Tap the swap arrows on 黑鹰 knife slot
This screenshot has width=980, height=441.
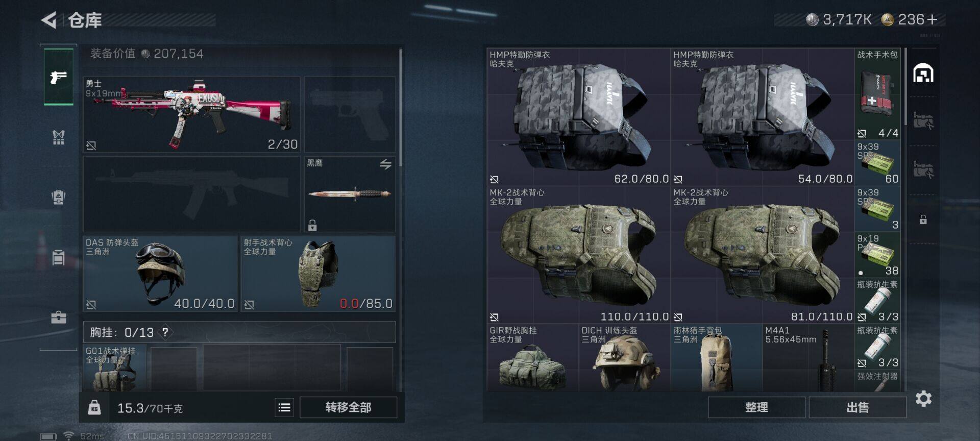click(385, 164)
